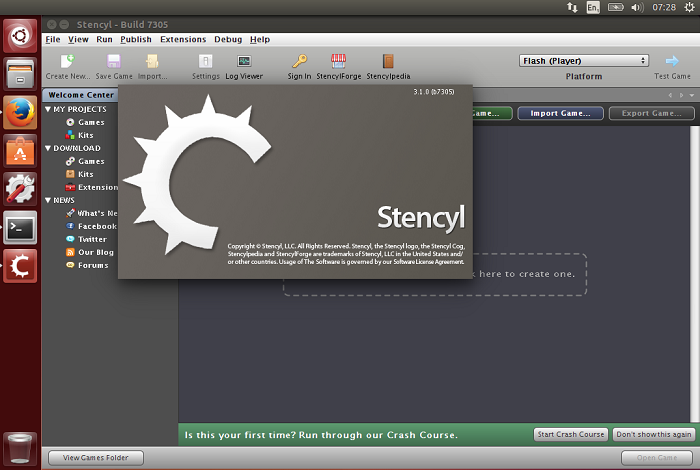
Task: Open the Facebook news link
Action: 92,226
